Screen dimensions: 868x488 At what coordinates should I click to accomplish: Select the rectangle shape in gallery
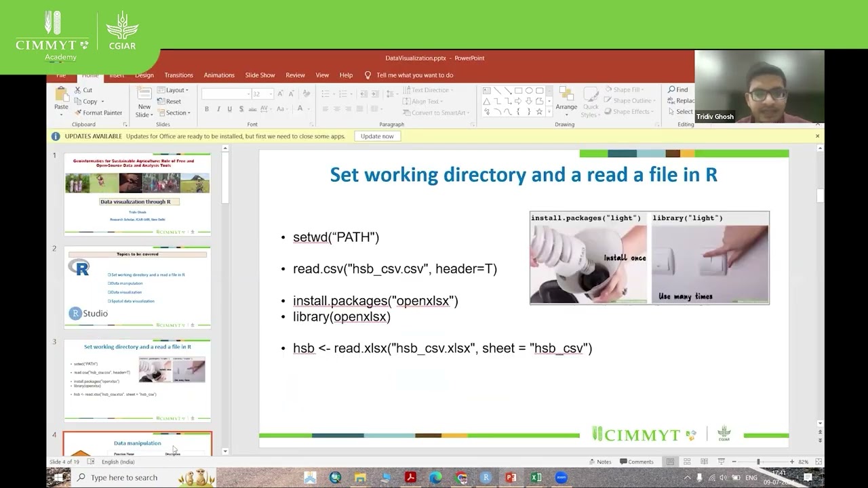[518, 90]
